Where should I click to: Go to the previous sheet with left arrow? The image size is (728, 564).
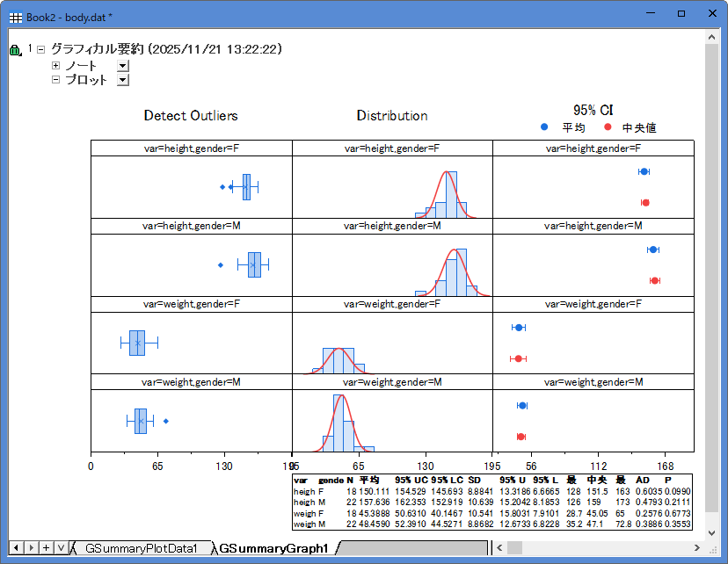pos(17,547)
